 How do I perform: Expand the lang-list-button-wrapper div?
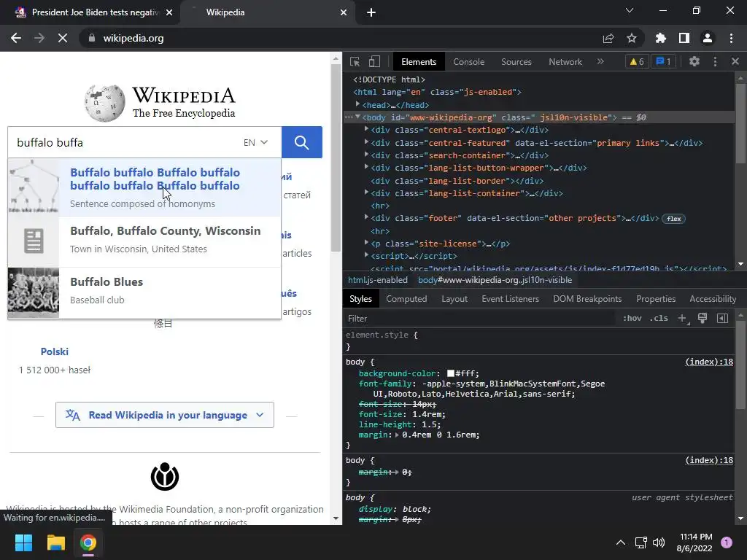coord(366,167)
